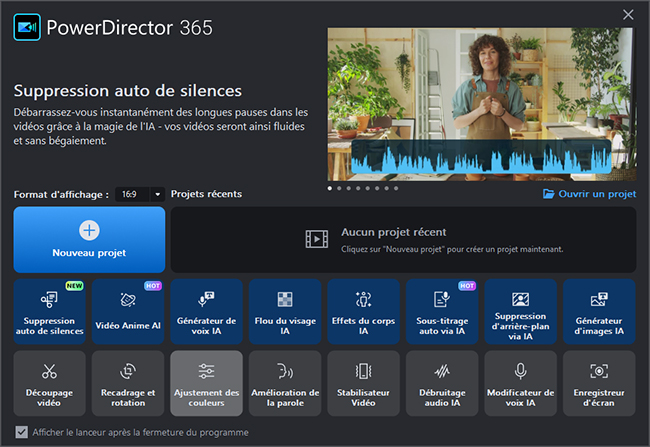Create a Nouveau projet
Viewport: 650px width, 447px height.
89,240
